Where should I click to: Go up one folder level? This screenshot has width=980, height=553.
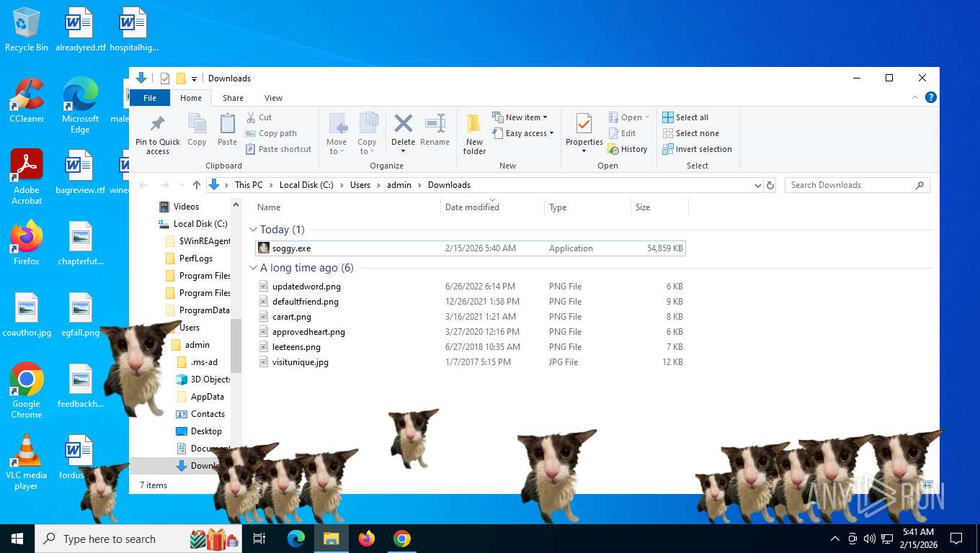[x=197, y=185]
